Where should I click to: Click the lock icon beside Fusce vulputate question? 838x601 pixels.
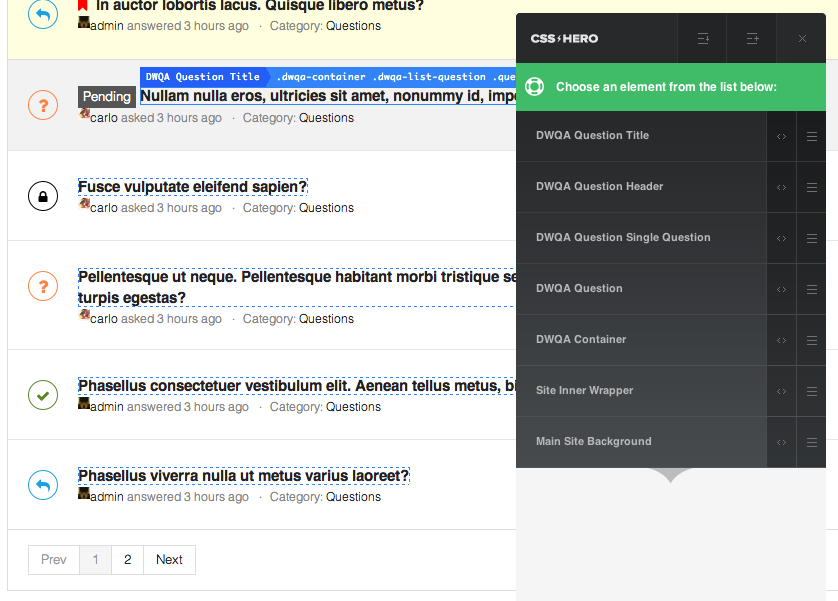(x=43, y=196)
